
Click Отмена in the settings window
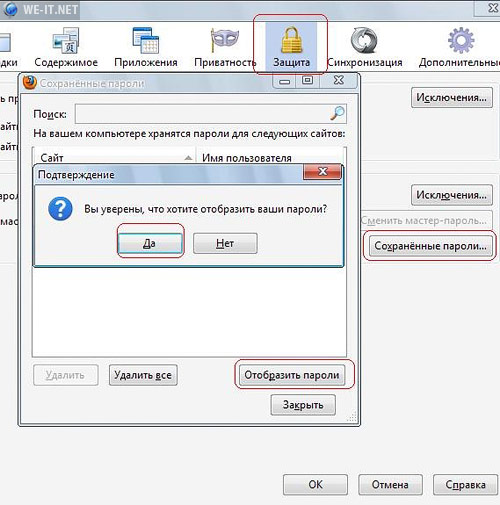[x=390, y=484]
